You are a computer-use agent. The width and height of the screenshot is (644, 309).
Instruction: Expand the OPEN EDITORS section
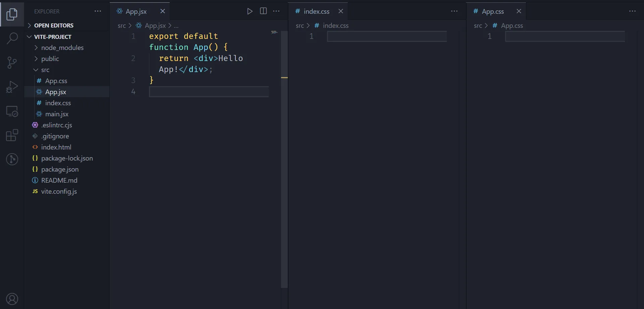click(54, 25)
